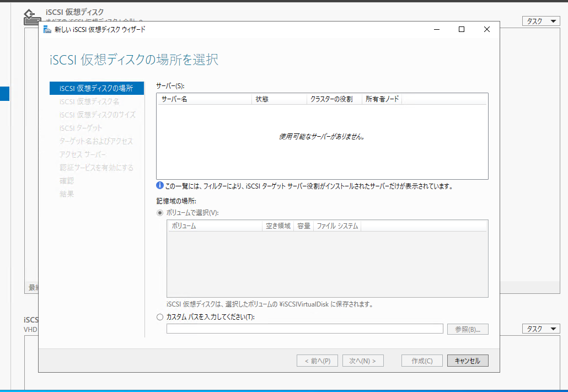Sort by ファイル システム column header
This screenshot has height=392, width=568.
(x=337, y=225)
